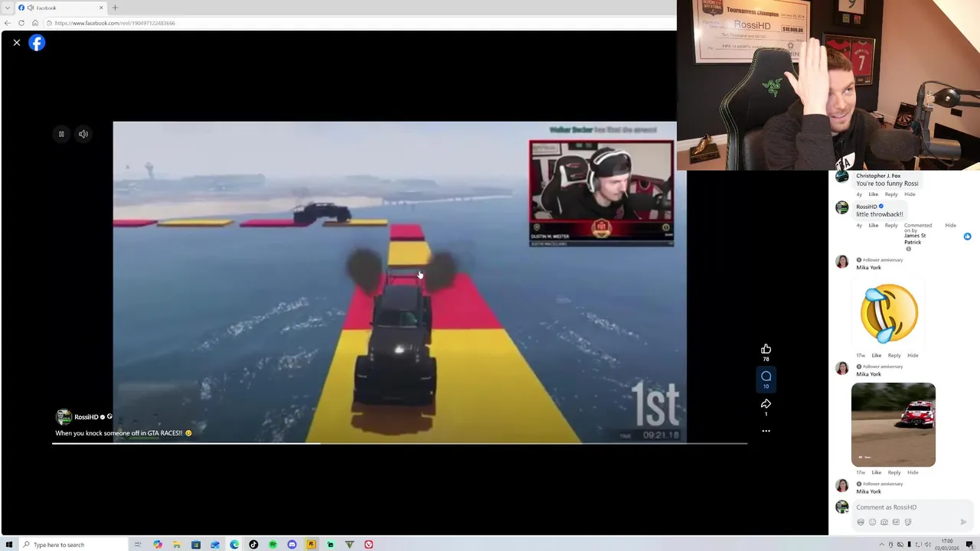Like the reel with the thumbs-up icon
Screen dimensions: 980x551
(766, 349)
